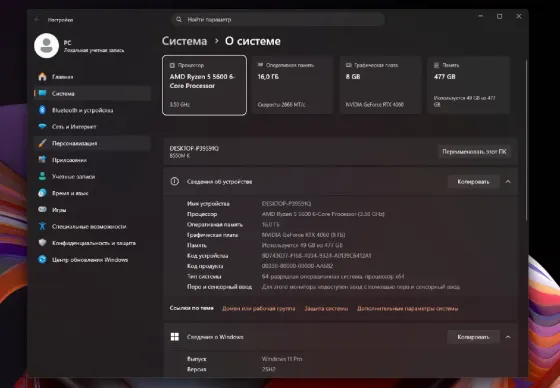
Task: Select the 477 GB storage card
Action: coord(469,85)
